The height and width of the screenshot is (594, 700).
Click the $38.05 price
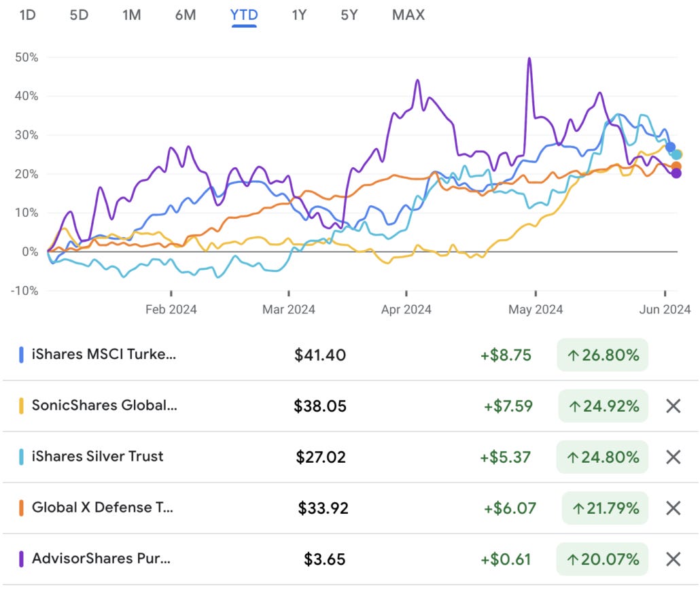[319, 406]
